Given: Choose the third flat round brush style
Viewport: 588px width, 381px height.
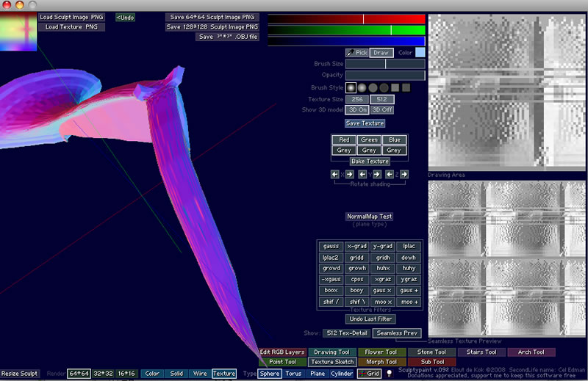Looking at the screenshot, I should click(x=373, y=87).
